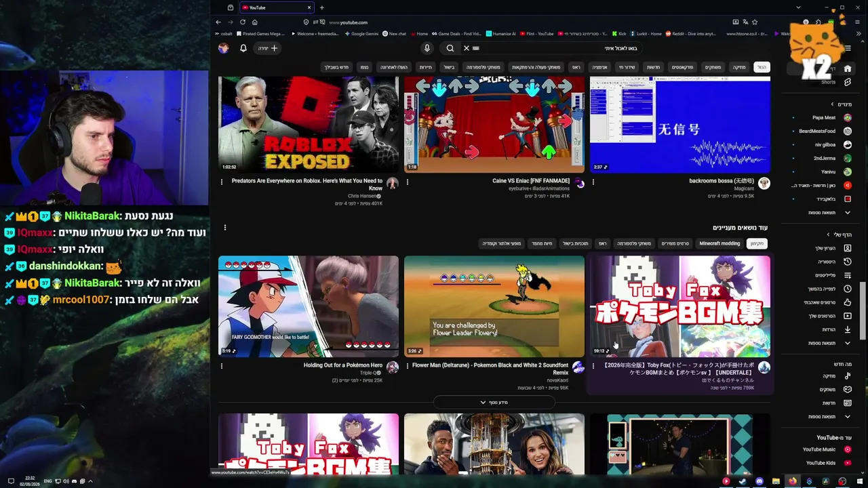This screenshot has height=488, width=868.
Task: Open the Humanize AI bookmark
Action: pyautogui.click(x=501, y=33)
